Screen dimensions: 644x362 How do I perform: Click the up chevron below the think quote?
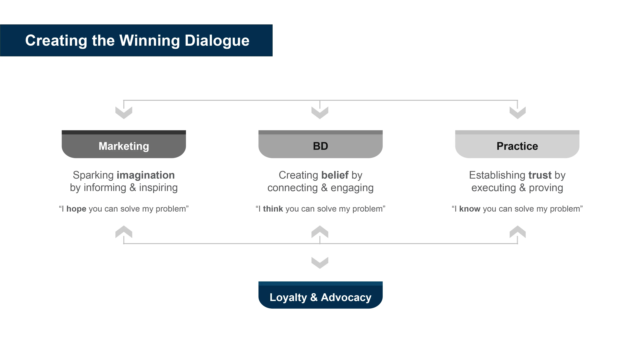coord(320,232)
